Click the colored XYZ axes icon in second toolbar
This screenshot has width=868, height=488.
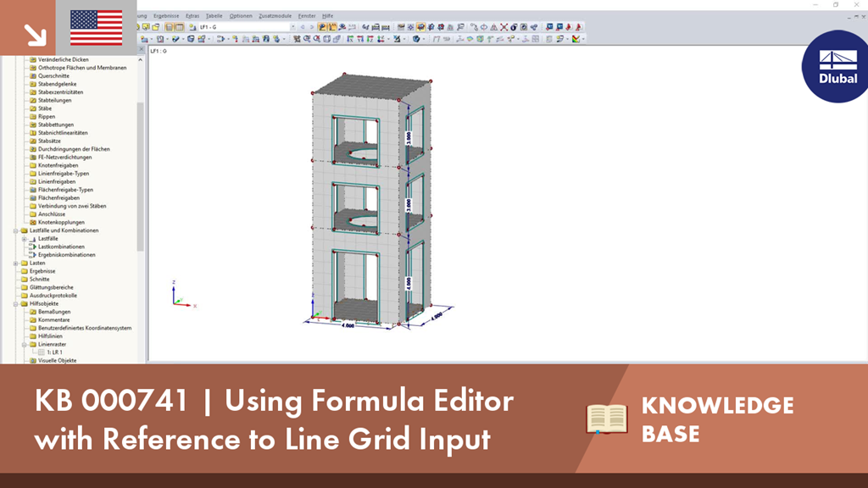(381, 39)
